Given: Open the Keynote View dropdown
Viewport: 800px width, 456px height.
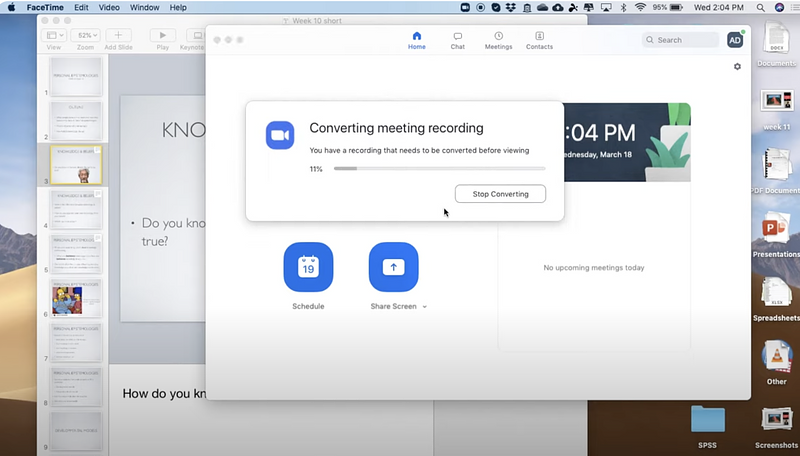Looking at the screenshot, I should point(54,36).
